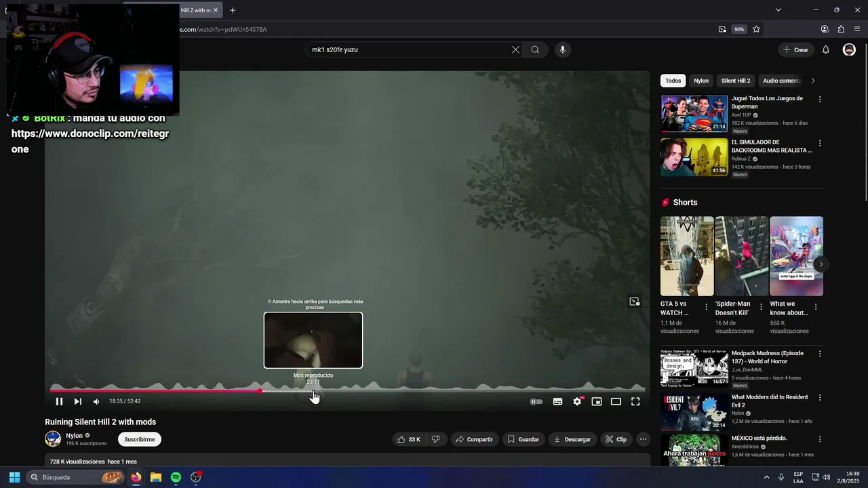Open the Nylon channel name link
This screenshot has height=488, width=868.
(74, 436)
